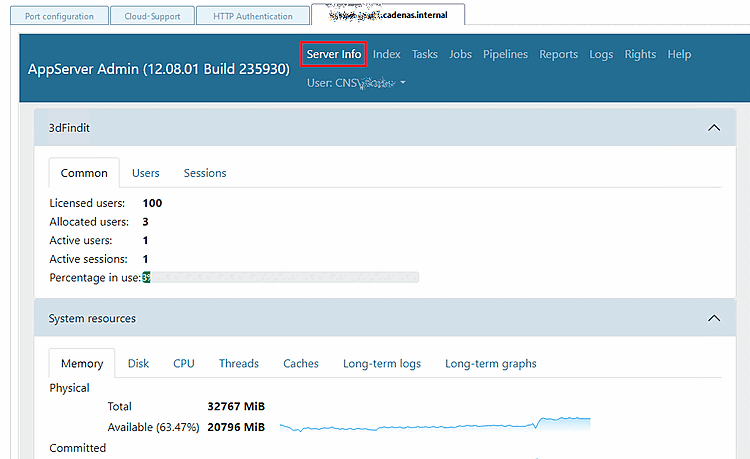Click the Committed memory heading
Image resolution: width=750 pixels, height=459 pixels.
click(x=77, y=448)
